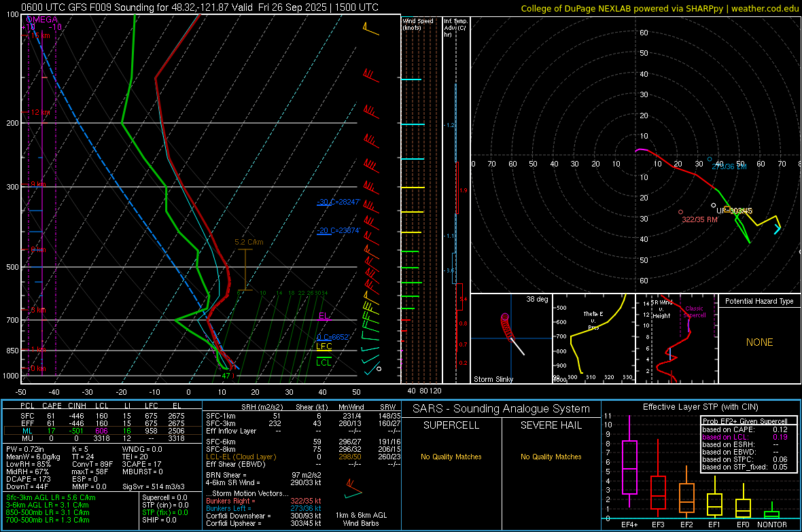The image size is (802, 532).
Task: Click the CINH column header
Action: (77, 406)
